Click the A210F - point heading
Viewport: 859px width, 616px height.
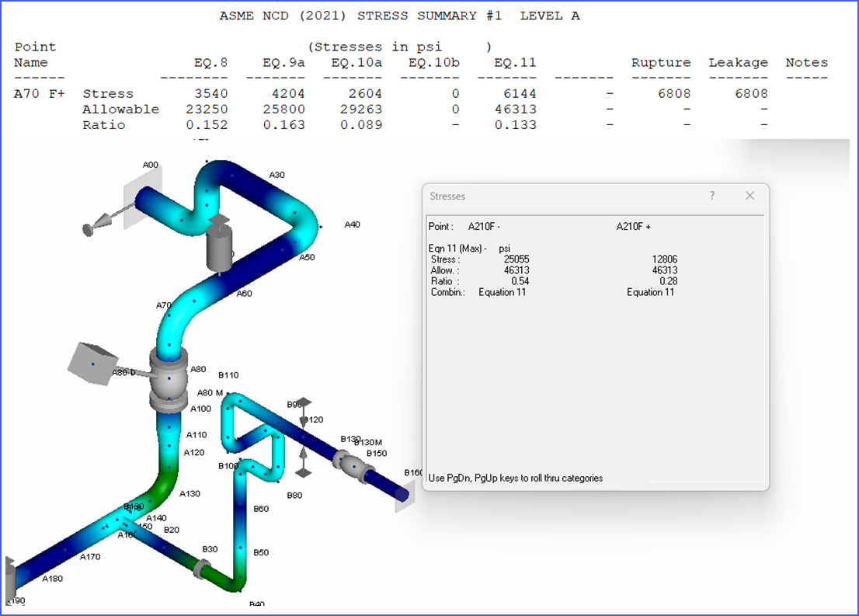pos(485,226)
